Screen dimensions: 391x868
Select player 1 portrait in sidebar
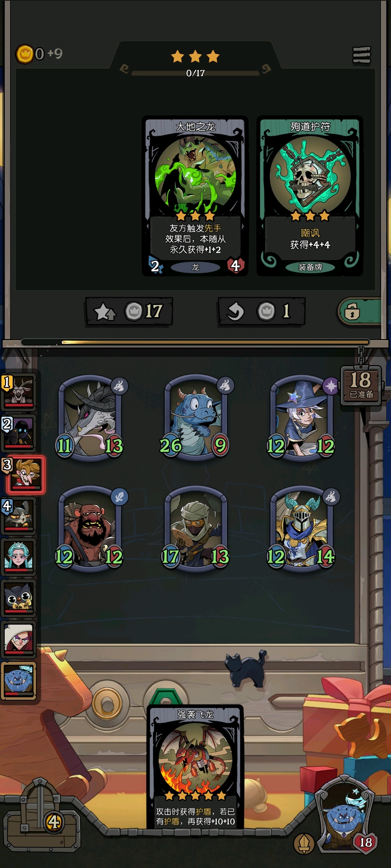pos(19,392)
